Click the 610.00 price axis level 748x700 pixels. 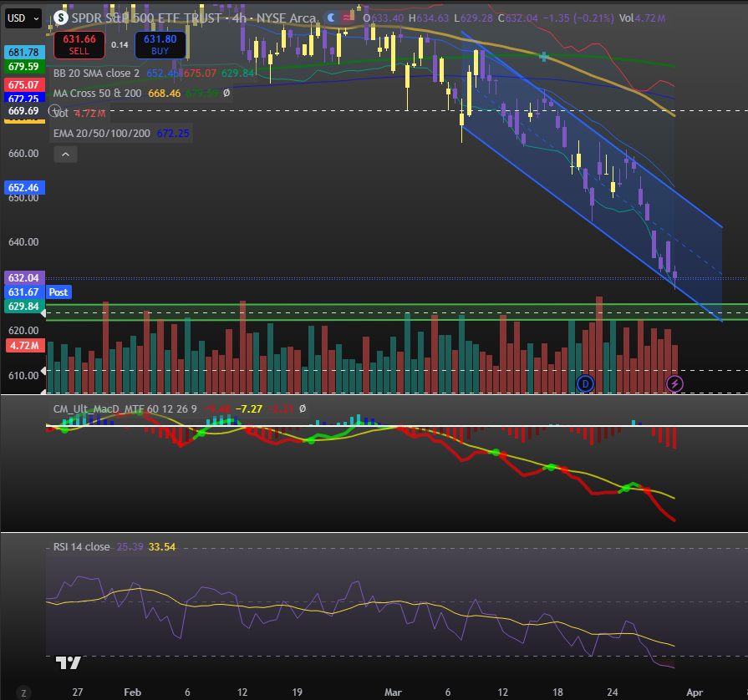(x=23, y=376)
